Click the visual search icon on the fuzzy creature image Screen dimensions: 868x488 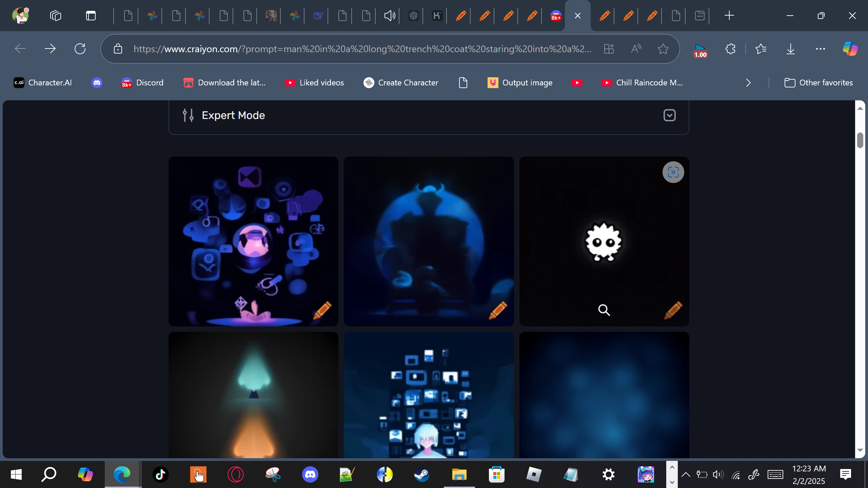tap(673, 172)
